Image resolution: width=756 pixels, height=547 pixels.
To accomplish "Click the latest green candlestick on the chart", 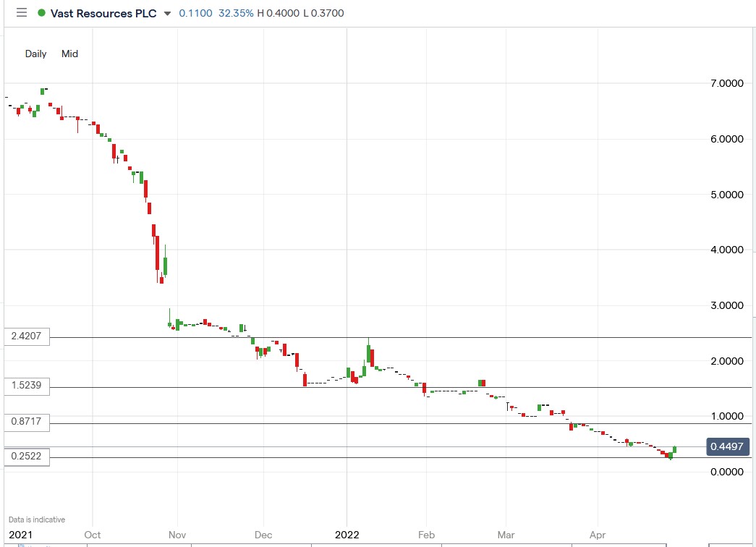I will pos(674,450).
